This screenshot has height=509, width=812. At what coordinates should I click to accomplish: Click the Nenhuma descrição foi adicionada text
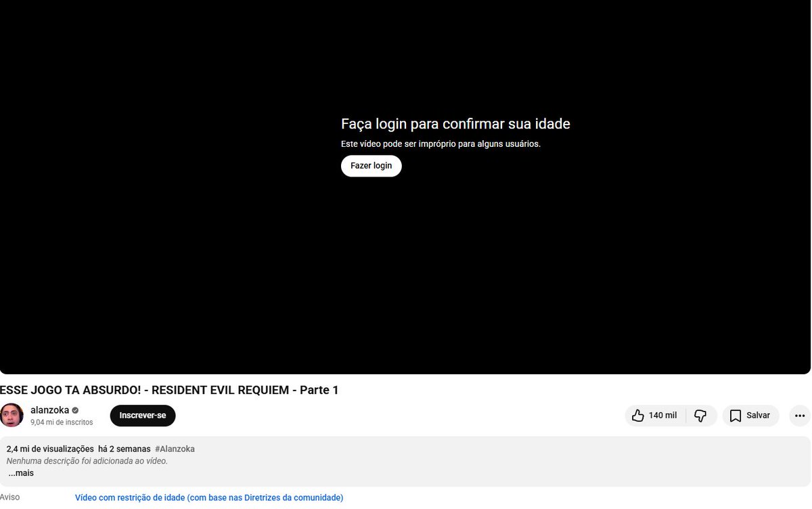(x=87, y=461)
